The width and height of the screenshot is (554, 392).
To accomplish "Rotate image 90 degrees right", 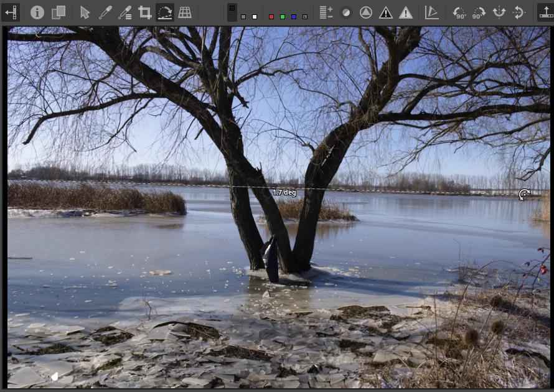I will click(479, 12).
